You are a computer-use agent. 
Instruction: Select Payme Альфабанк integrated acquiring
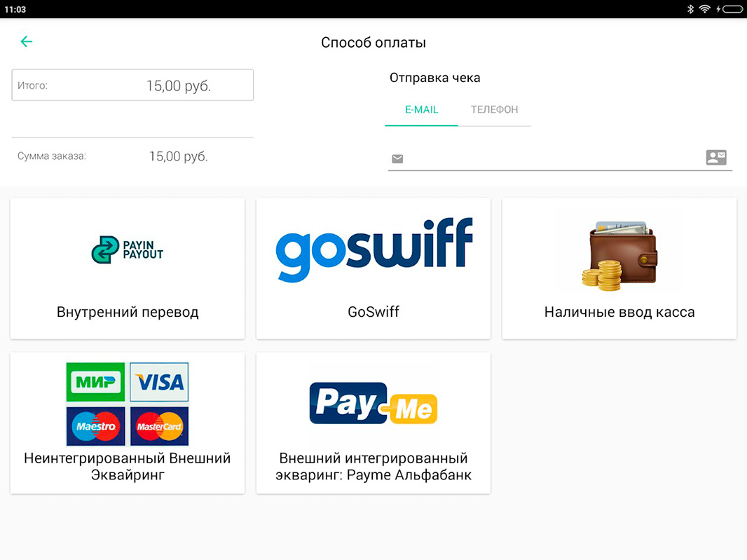coord(373,423)
